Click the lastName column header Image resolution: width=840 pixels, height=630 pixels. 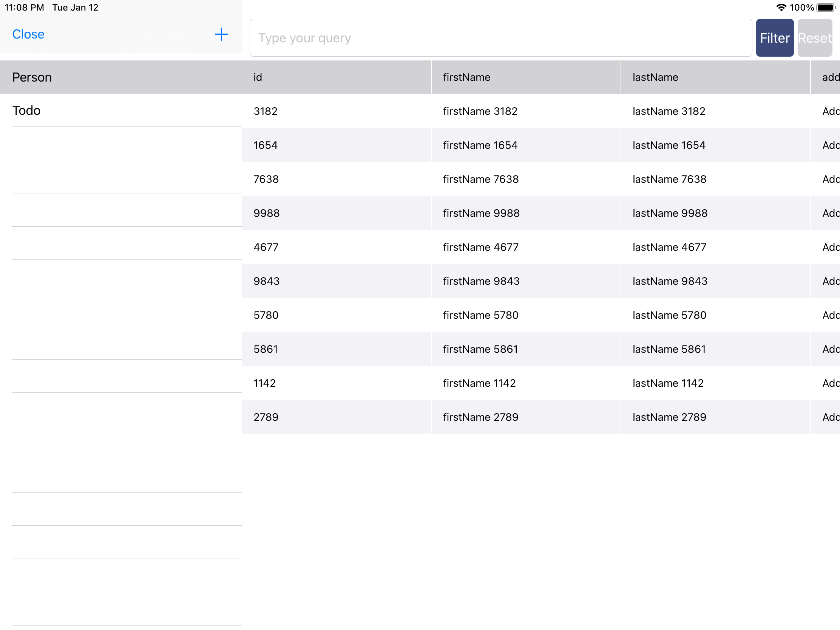[x=655, y=77]
